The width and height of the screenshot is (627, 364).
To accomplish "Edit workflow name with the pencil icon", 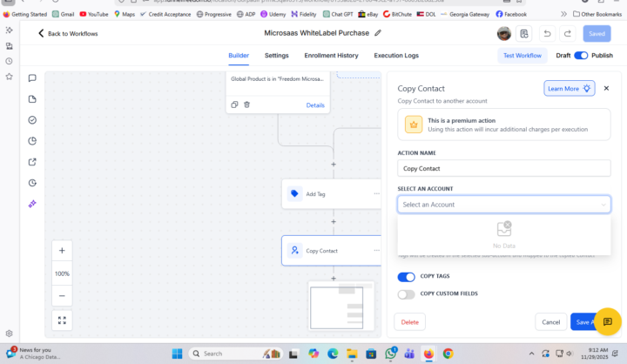I will point(378,33).
